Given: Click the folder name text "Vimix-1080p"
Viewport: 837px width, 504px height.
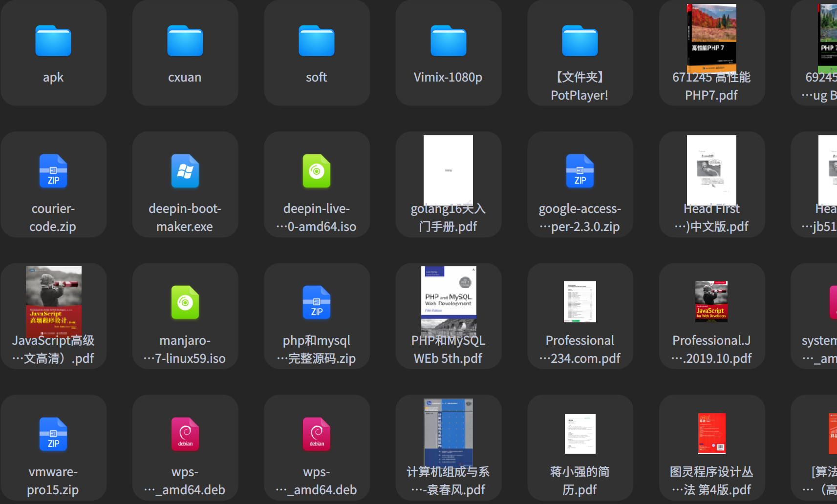Looking at the screenshot, I should click(x=448, y=77).
